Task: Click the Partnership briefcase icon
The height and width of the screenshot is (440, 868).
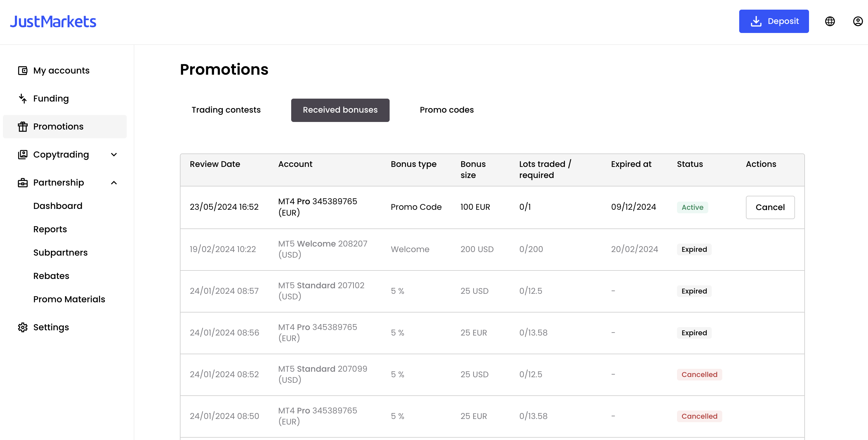Action: tap(22, 182)
